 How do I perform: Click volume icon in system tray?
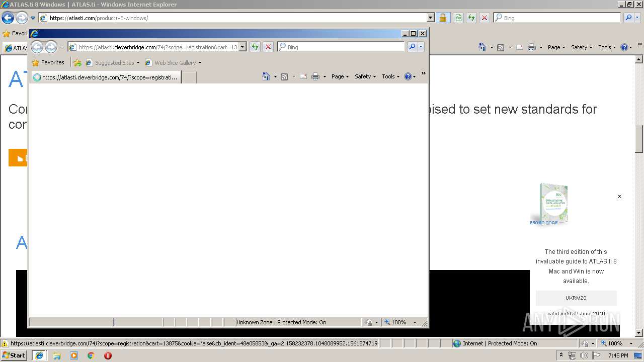584,355
